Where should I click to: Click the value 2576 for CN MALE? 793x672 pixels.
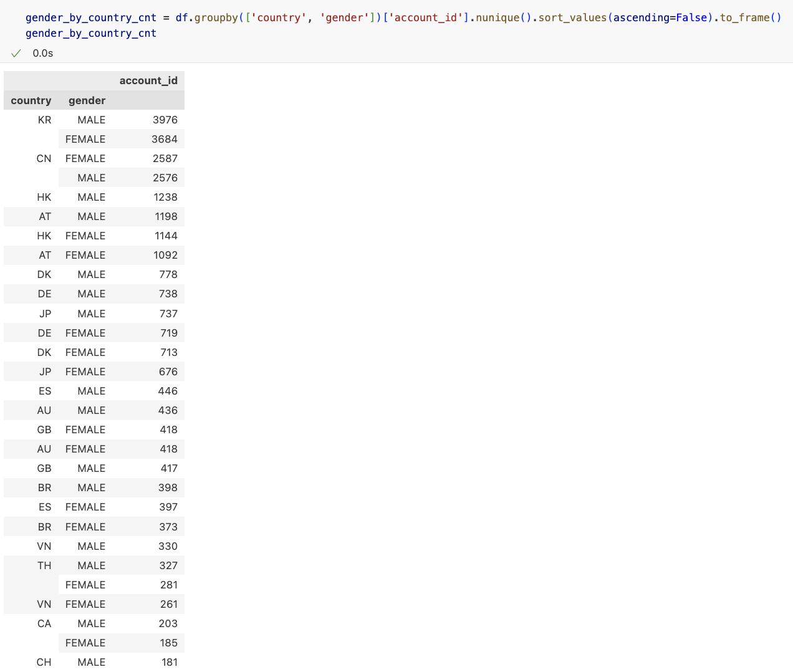click(165, 178)
